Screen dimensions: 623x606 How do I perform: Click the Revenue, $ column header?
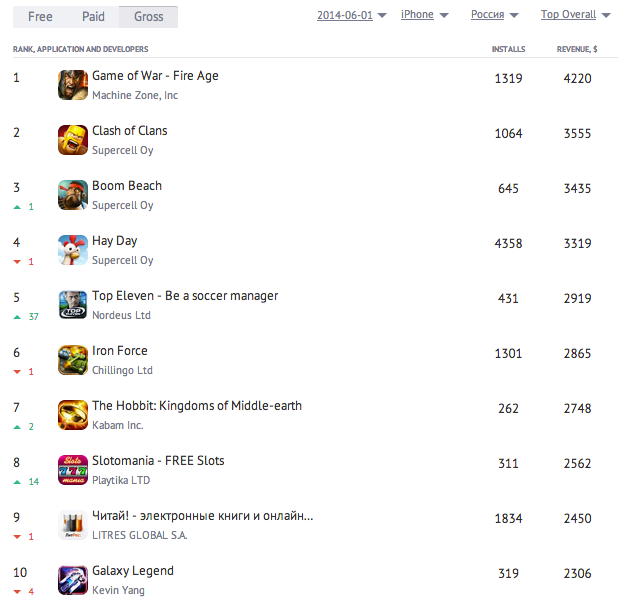click(577, 49)
